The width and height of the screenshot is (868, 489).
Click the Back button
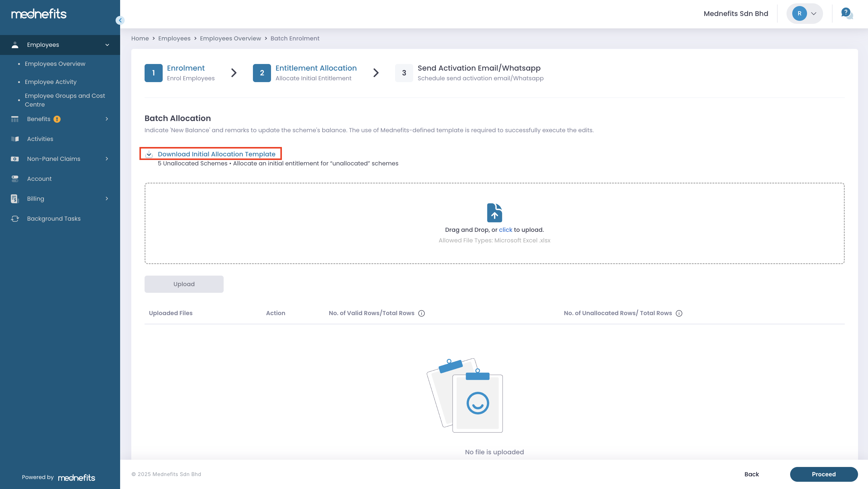752,474
